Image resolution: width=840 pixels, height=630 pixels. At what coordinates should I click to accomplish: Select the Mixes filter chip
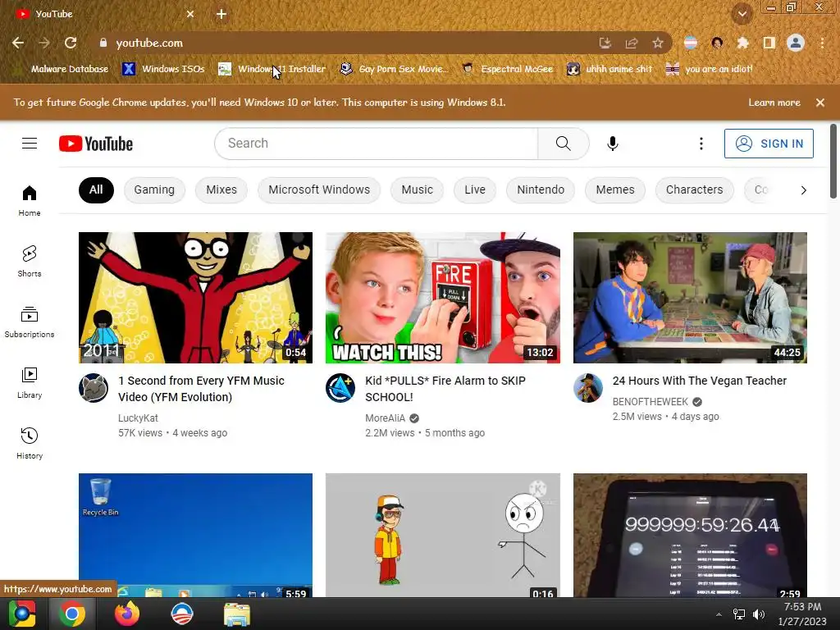221,190
